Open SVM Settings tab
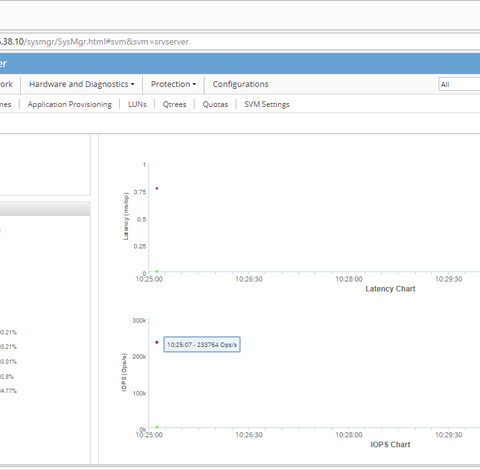Image resolution: width=480 pixels, height=470 pixels. [x=267, y=104]
